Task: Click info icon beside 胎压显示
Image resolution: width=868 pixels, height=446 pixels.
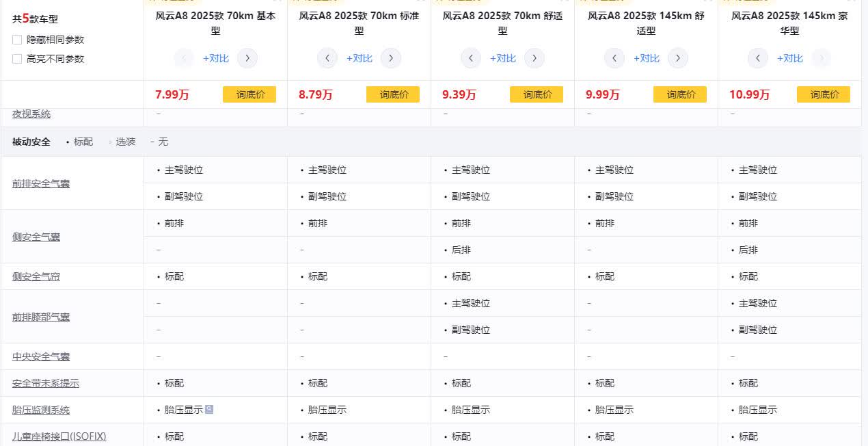Action: tap(209, 409)
